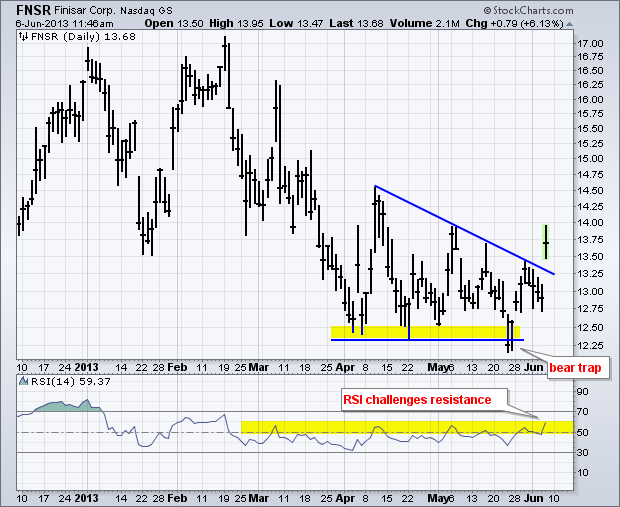Click the Jun label on price chart axis
620x507 pixels.
[533, 367]
